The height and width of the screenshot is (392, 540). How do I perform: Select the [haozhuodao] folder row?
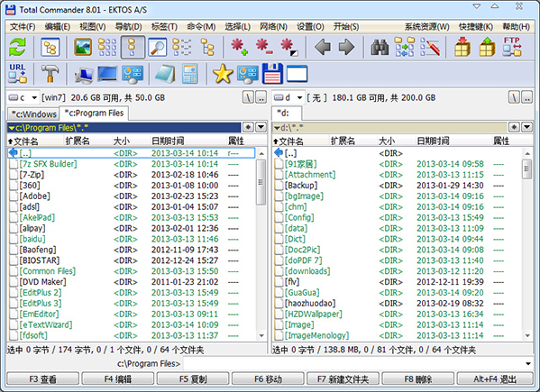(397, 303)
